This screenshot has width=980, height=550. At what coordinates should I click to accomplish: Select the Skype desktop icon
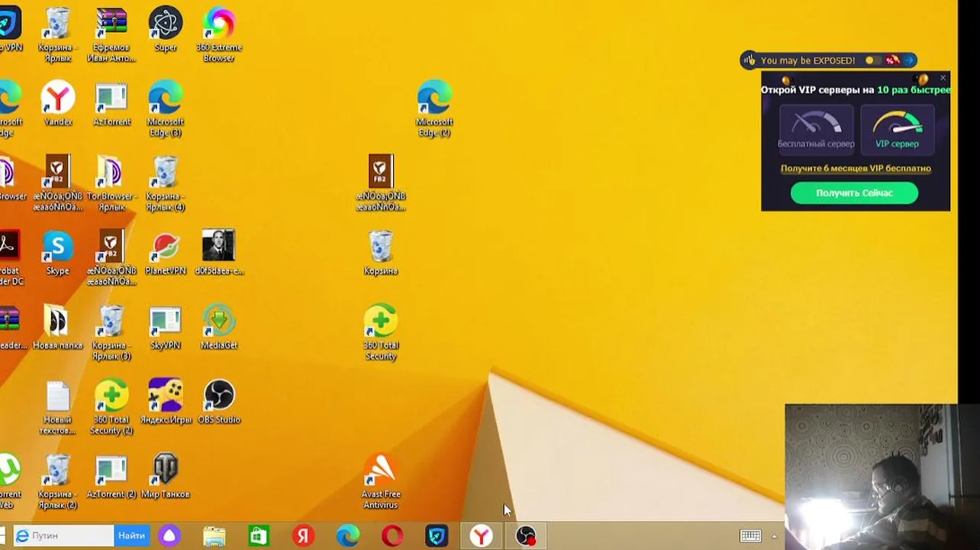pyautogui.click(x=58, y=252)
